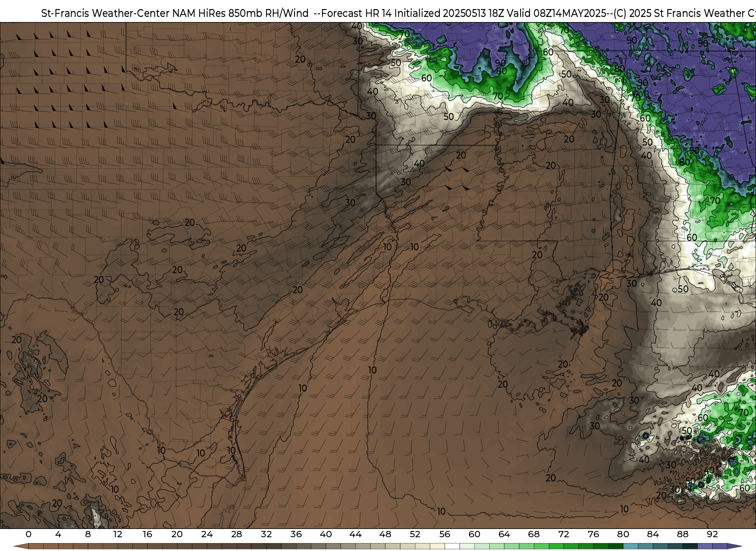Click the '84' label on the color scale
The image size is (756, 551).
[653, 534]
